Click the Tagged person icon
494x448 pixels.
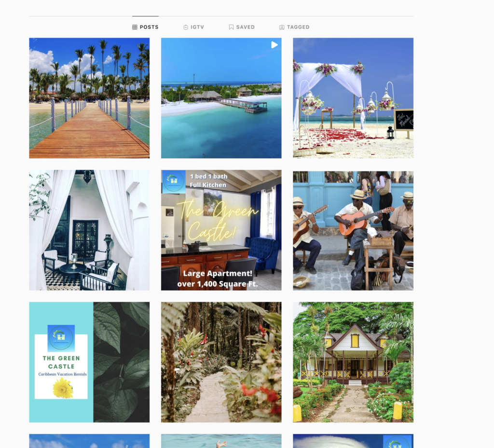click(x=282, y=27)
